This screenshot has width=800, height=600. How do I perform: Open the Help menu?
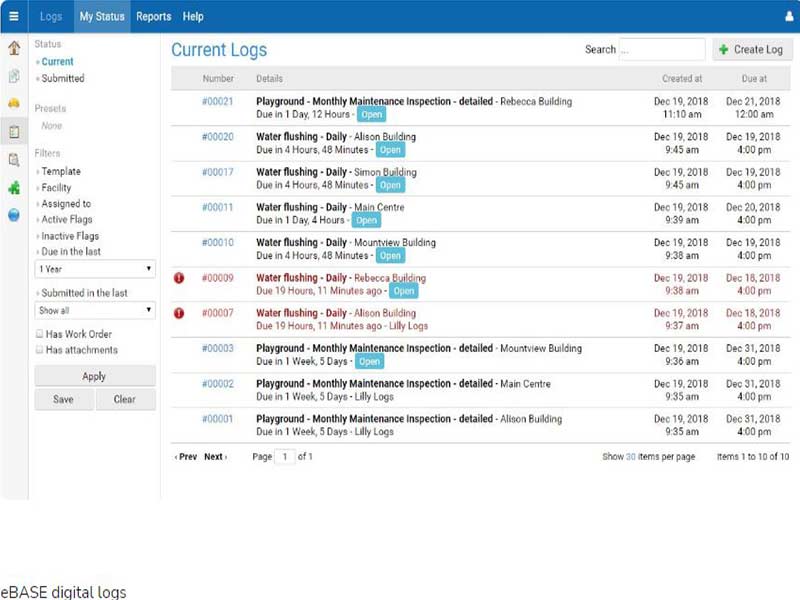[x=193, y=16]
